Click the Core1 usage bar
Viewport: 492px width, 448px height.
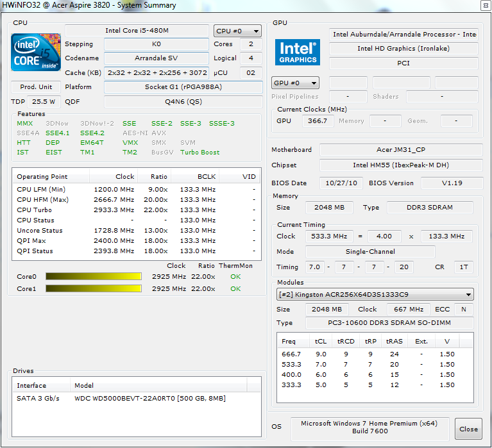[x=94, y=288]
